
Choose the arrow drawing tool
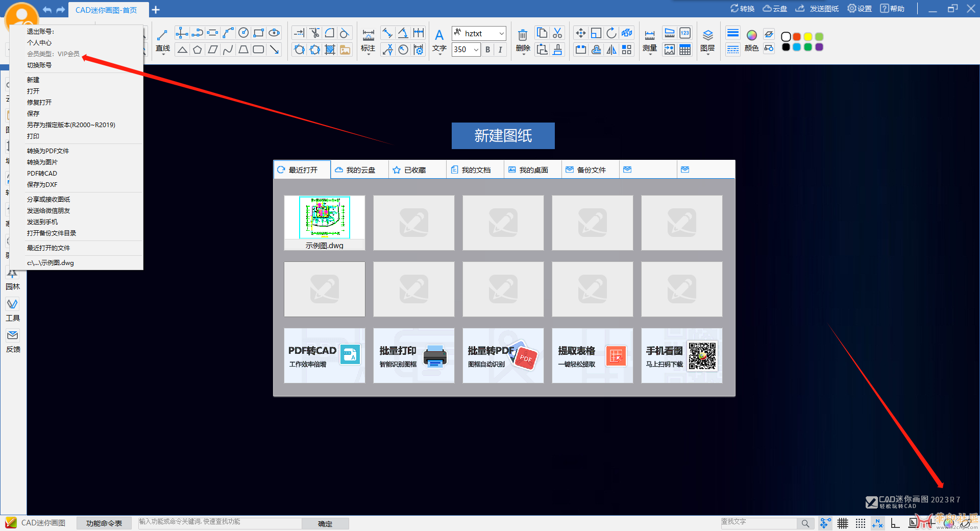[274, 50]
